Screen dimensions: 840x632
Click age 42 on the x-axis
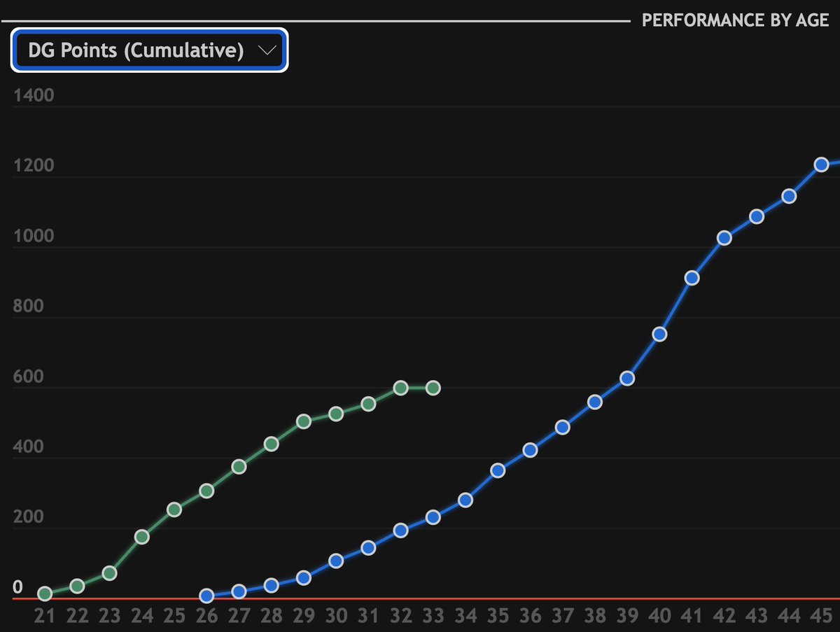pyautogui.click(x=724, y=616)
